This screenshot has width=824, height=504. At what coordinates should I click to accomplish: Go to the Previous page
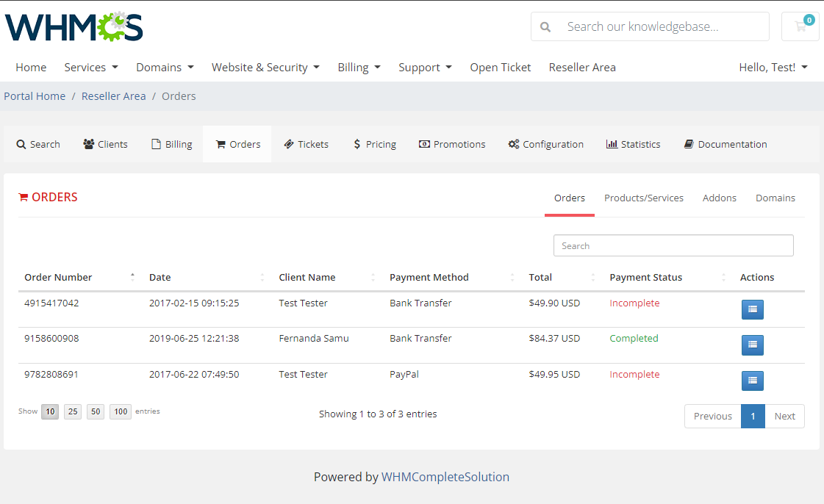[x=712, y=416]
